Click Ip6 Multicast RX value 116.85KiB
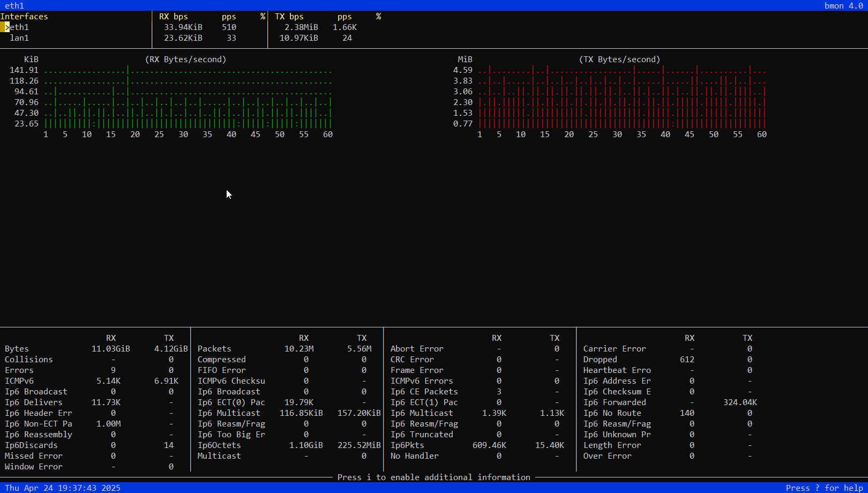 point(301,413)
